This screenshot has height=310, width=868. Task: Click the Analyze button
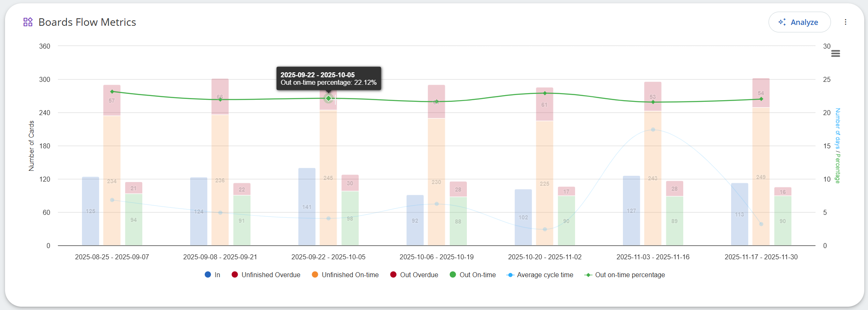tap(799, 22)
